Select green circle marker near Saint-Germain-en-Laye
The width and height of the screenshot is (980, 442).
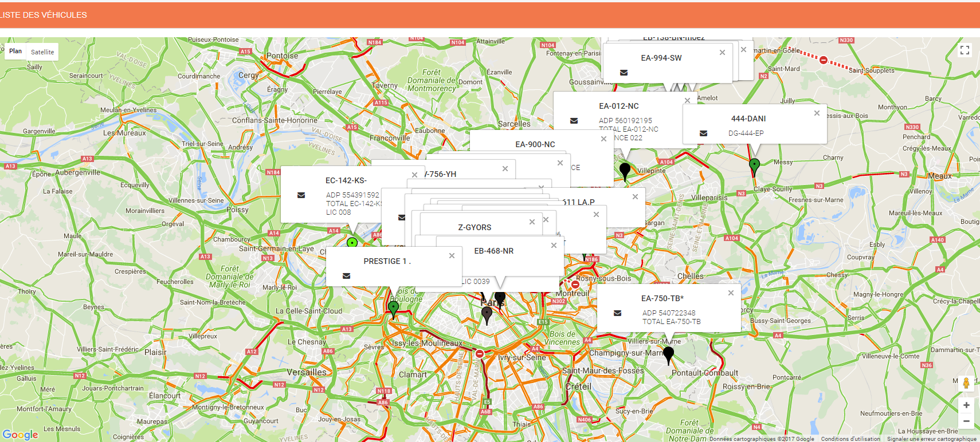(x=352, y=243)
